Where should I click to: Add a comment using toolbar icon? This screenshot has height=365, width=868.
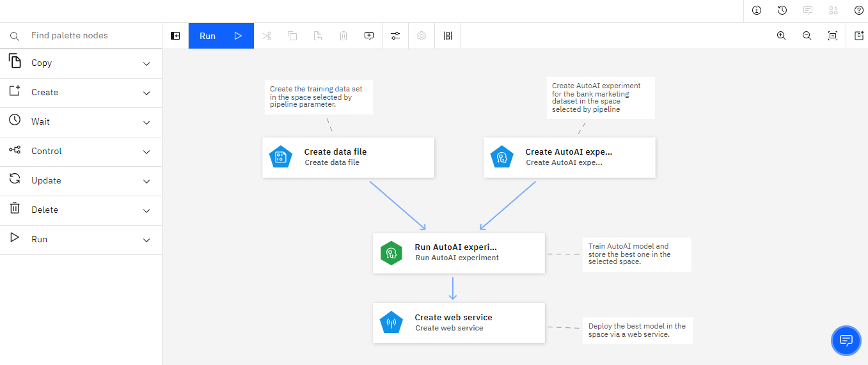click(x=369, y=36)
